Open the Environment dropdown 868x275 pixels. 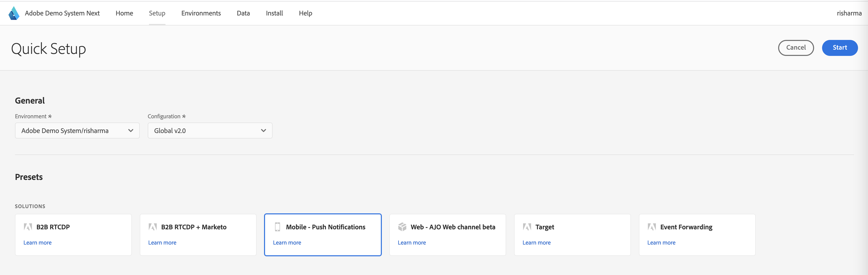click(77, 131)
